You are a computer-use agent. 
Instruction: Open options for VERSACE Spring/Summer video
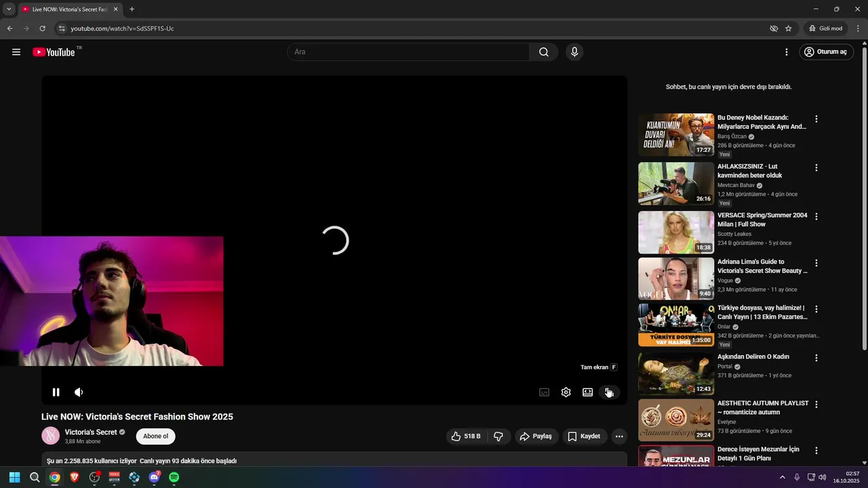[816, 216]
